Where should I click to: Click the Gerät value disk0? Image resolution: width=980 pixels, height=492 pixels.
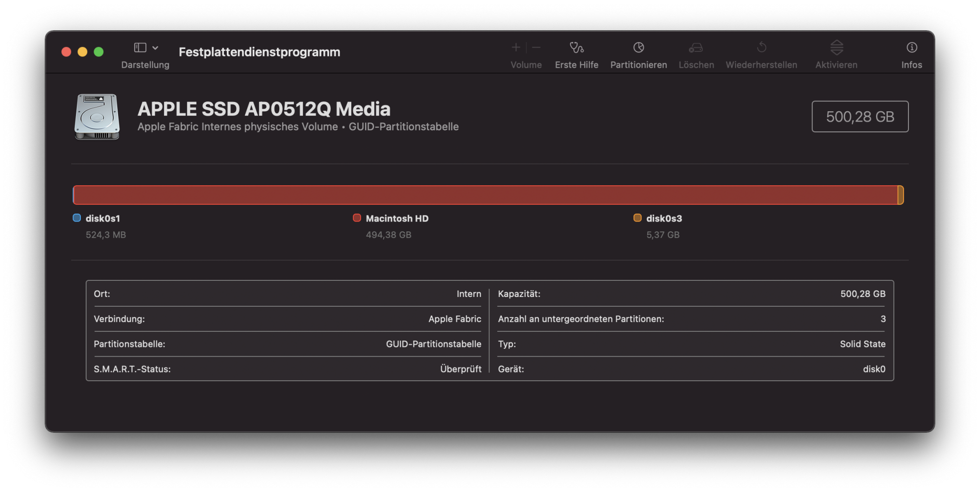point(874,369)
